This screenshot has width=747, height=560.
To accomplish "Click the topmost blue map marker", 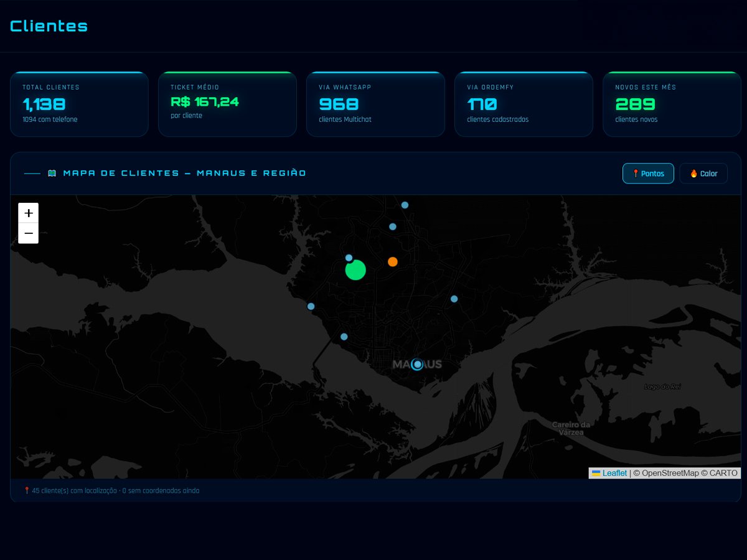I will click(x=405, y=205).
